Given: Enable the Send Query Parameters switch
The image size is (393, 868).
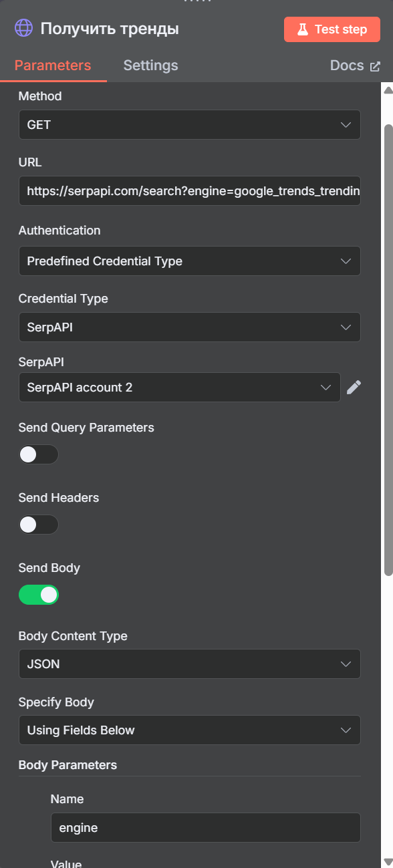Looking at the screenshot, I should tap(39, 454).
